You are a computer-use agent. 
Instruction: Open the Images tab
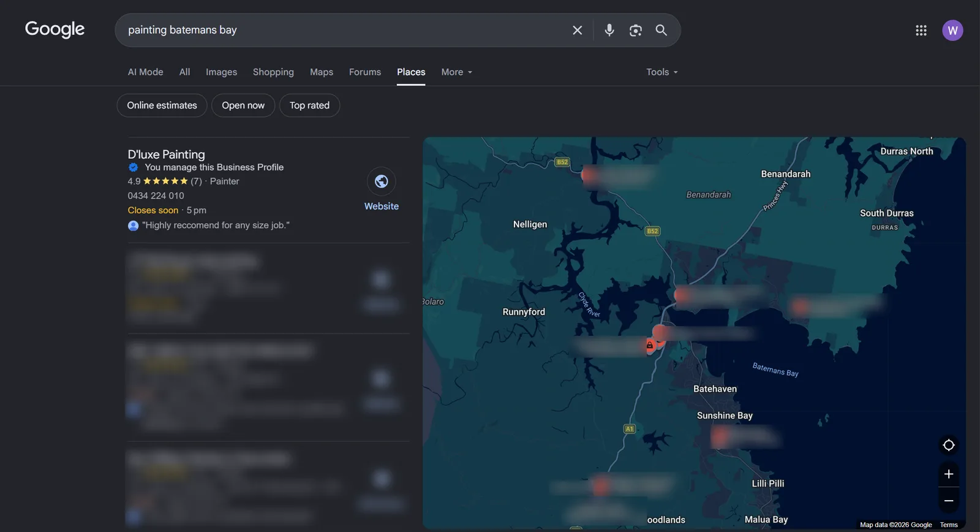coord(221,72)
